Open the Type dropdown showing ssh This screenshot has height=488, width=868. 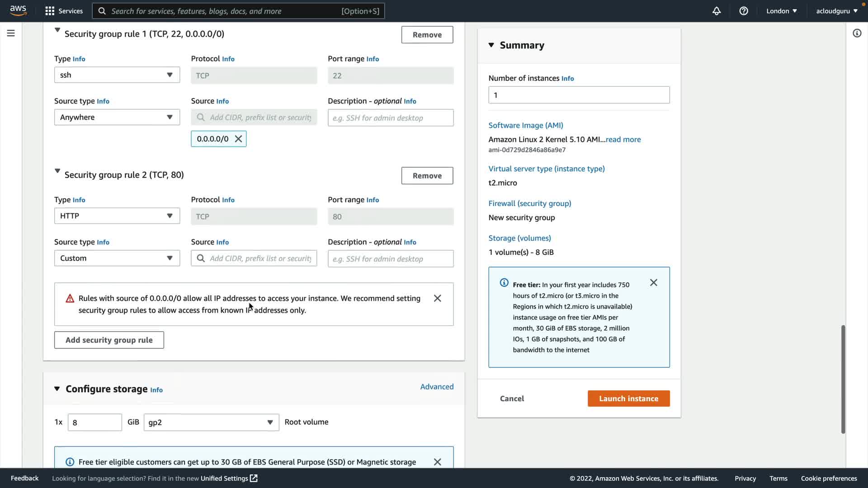117,75
